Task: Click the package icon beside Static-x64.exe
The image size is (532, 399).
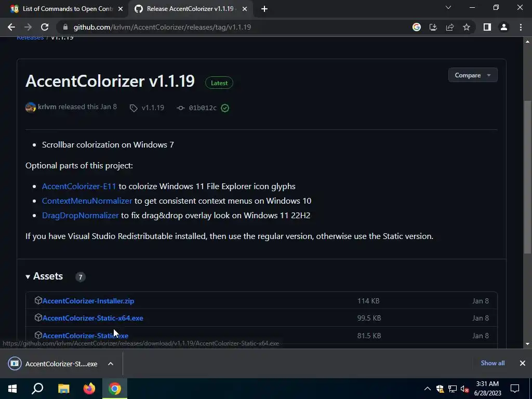Action: pos(38,317)
